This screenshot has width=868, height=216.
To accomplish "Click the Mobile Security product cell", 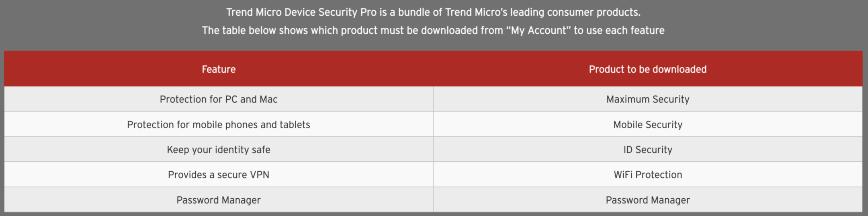I will click(647, 125).
